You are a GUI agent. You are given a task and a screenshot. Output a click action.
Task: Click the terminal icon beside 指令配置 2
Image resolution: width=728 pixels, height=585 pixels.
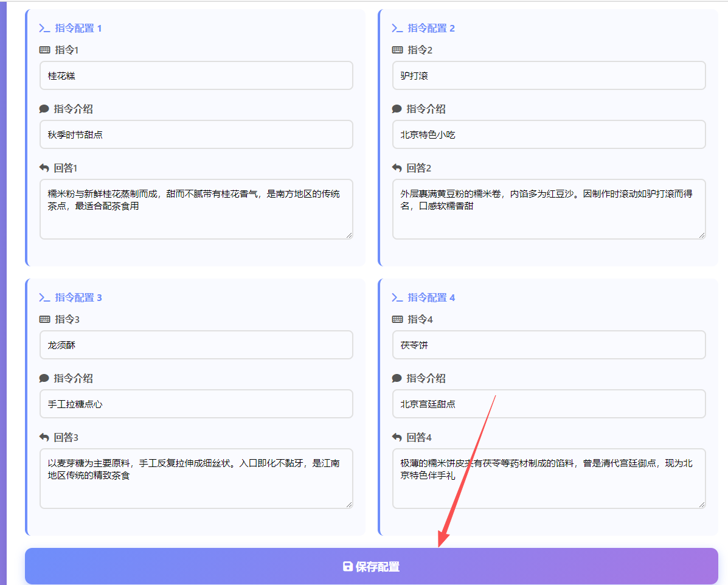[396, 28]
